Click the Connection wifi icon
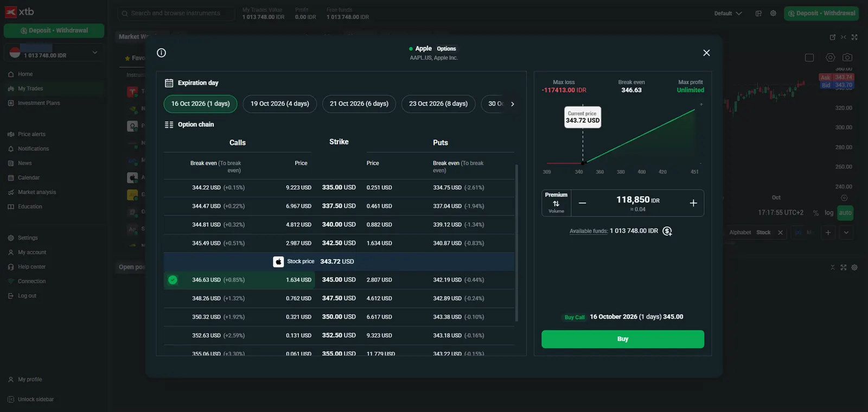Screen dimensions: 868x412 tap(11, 281)
